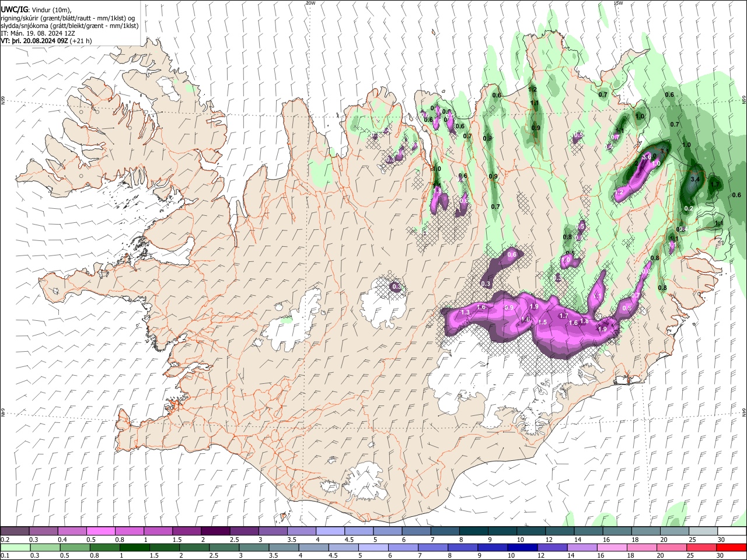Click the 15W longitude label
Viewport: 747px width, 560px height.
point(619,3)
